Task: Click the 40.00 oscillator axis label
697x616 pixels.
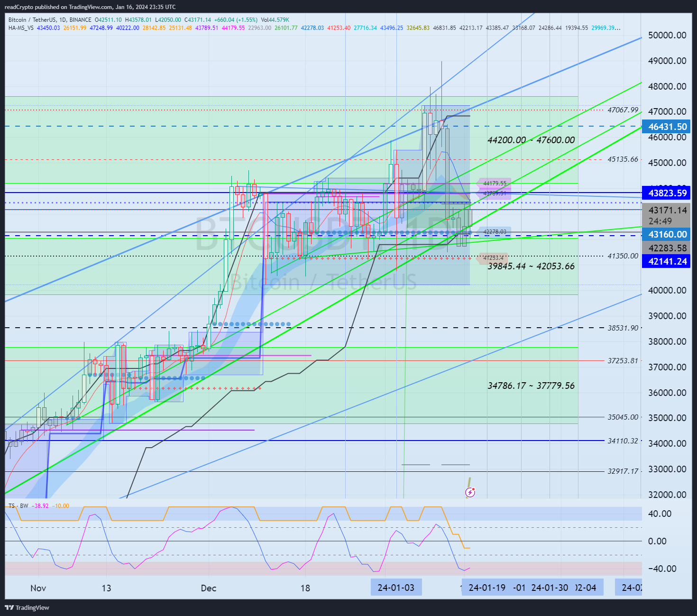Action: pos(660,514)
